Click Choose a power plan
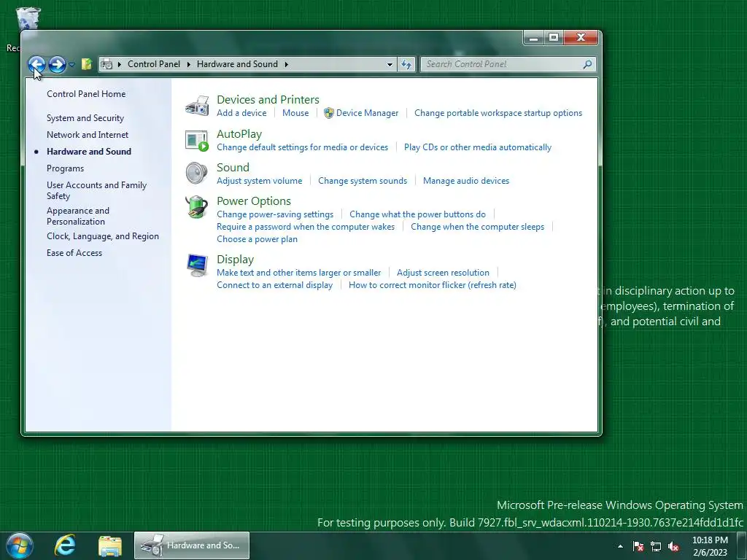 click(258, 239)
